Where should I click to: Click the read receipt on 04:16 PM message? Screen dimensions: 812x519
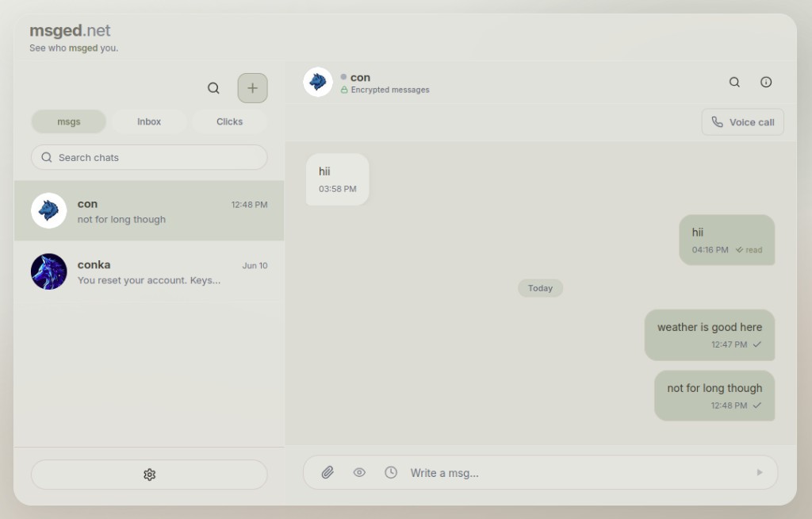749,250
